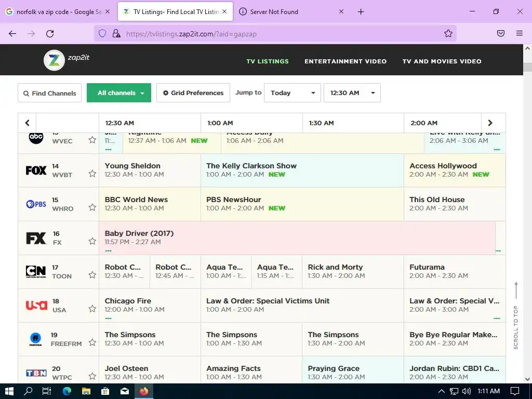Favorite the USA channel
The width and height of the screenshot is (532, 399).
(92, 309)
